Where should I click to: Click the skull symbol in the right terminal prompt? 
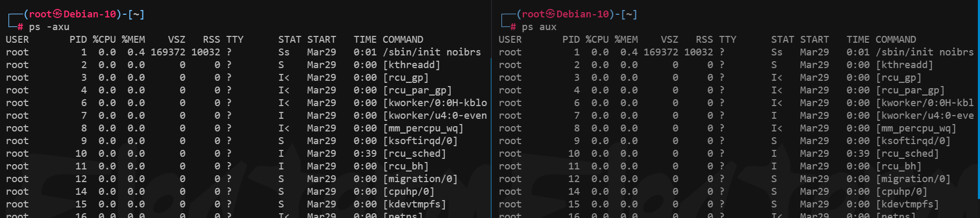tap(550, 14)
